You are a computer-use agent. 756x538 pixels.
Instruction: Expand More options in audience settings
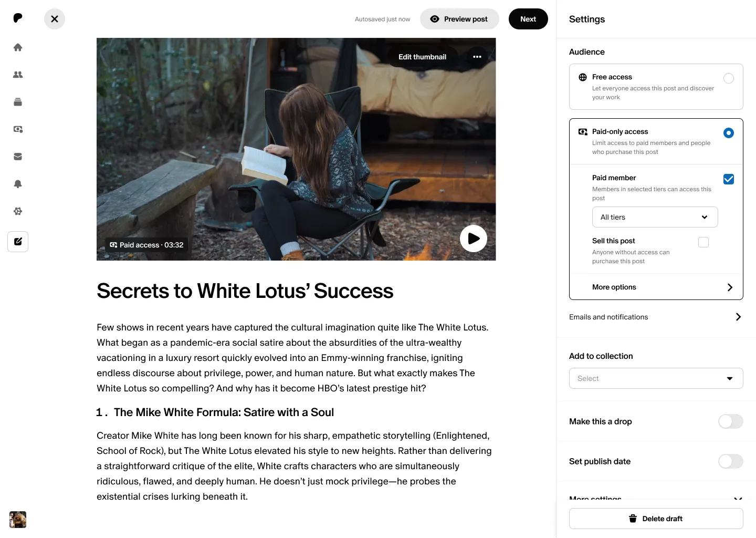coord(656,287)
